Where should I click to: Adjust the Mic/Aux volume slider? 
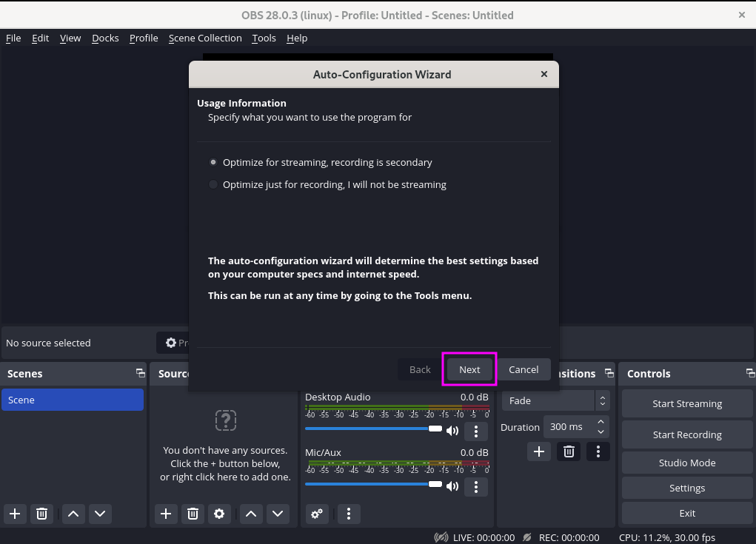pyautogui.click(x=435, y=485)
